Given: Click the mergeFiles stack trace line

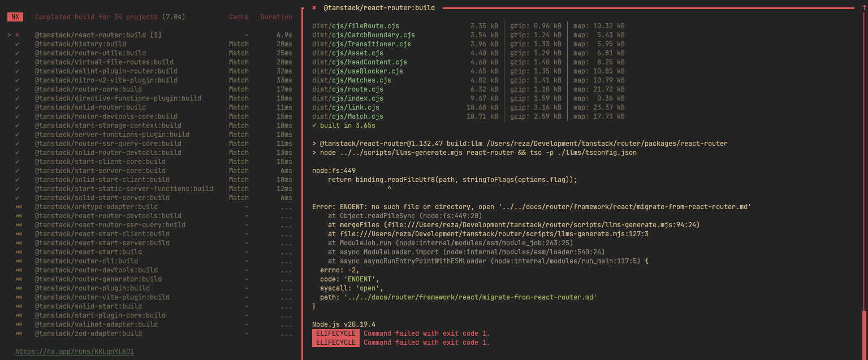Looking at the screenshot, I should pyautogui.click(x=514, y=225).
